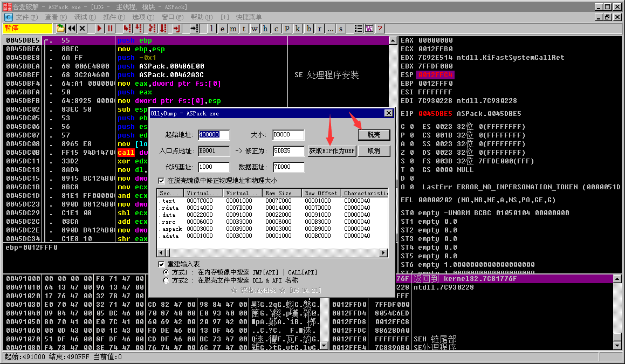The height and width of the screenshot is (364, 625).
Task: Pause execution with the red pause icon
Action: pyautogui.click(x=111, y=28)
